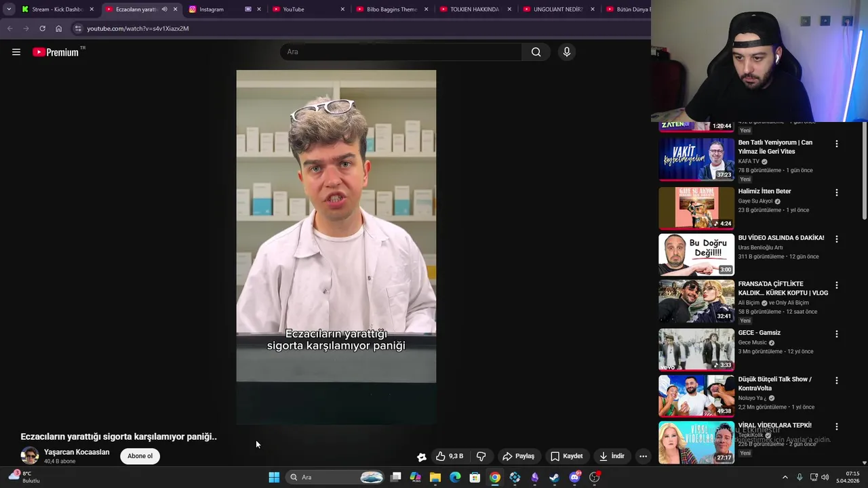Reload the page with refresh icon

coord(42,28)
